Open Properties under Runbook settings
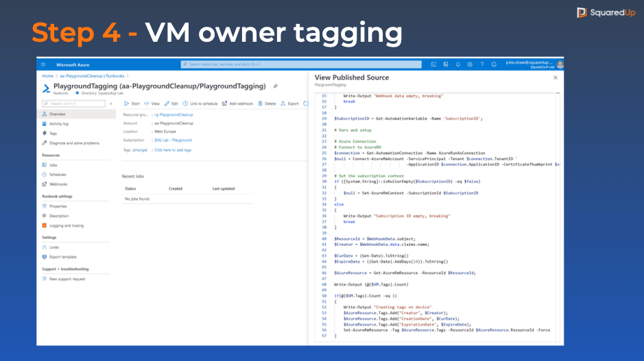Screen dimensions: 644x361 click(x=58, y=206)
